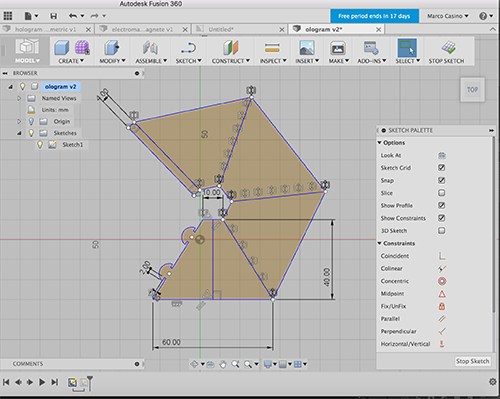Click the Stop Sketch button in palette
This screenshot has width=500, height=399.
click(472, 361)
